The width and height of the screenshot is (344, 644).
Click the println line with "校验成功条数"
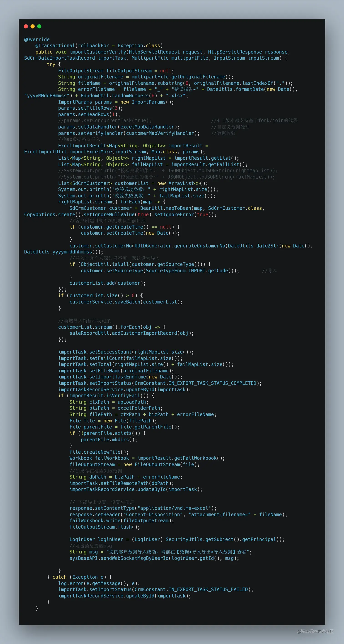pyautogui.click(x=138, y=189)
